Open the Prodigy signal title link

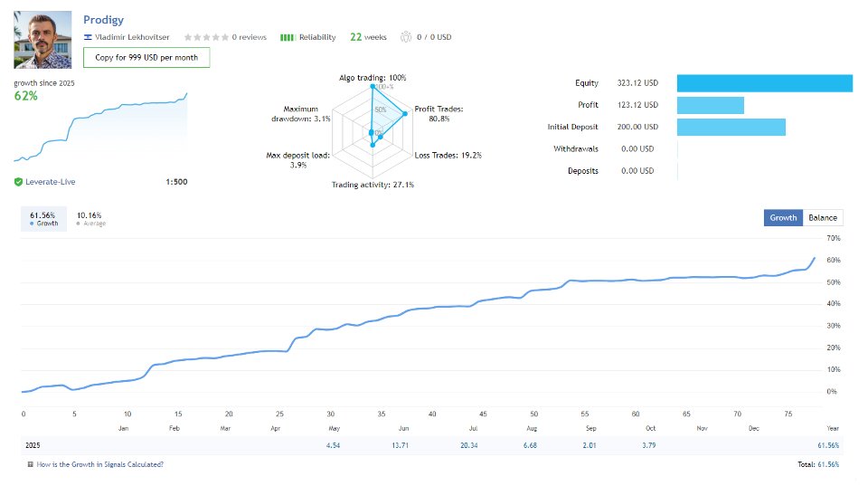coord(106,19)
